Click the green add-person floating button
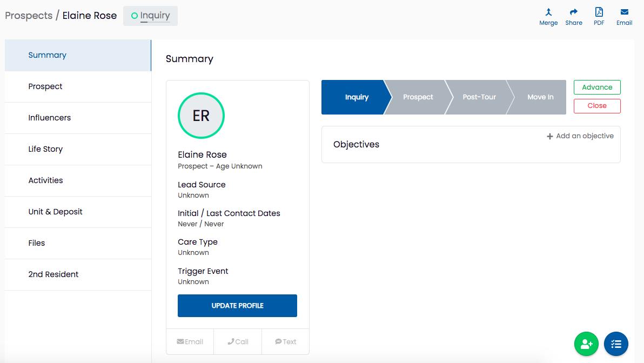The image size is (644, 363). (586, 344)
